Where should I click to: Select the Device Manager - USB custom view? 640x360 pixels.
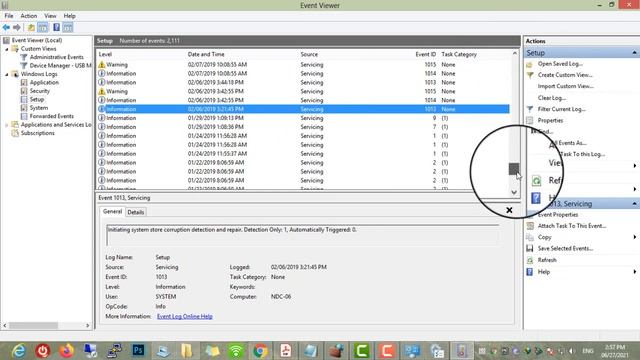pyautogui.click(x=60, y=66)
